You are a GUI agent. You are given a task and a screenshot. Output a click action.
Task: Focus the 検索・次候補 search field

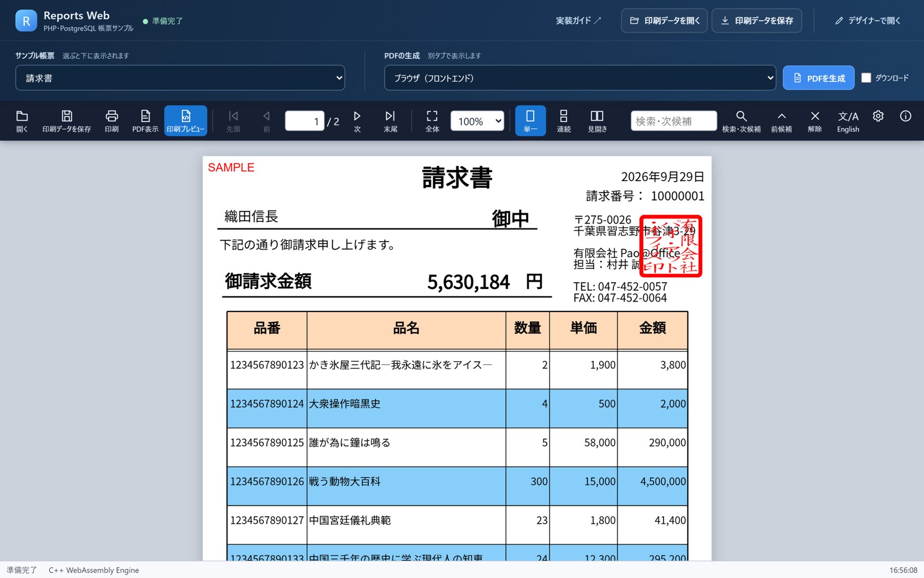(x=673, y=121)
